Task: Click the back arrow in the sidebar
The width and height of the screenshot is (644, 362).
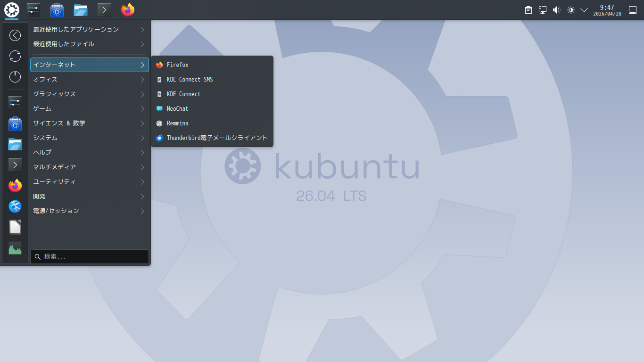Action: click(x=15, y=35)
